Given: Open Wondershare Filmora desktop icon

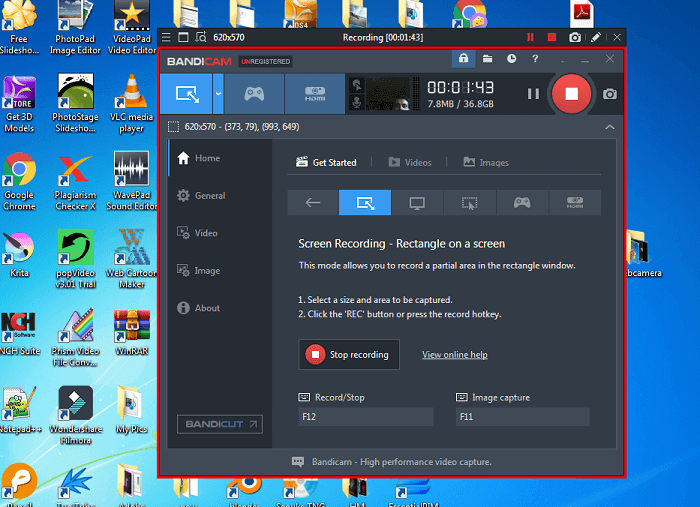Looking at the screenshot, I should 75,415.
